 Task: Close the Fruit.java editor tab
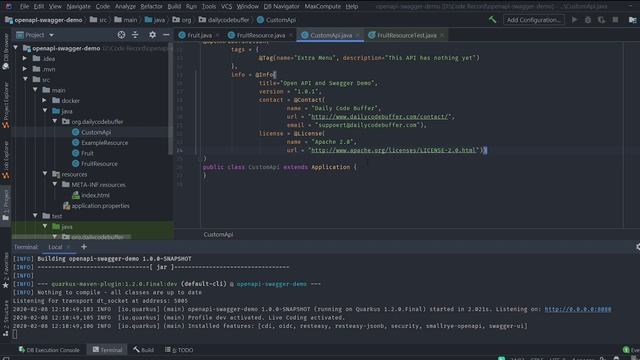pos(217,35)
